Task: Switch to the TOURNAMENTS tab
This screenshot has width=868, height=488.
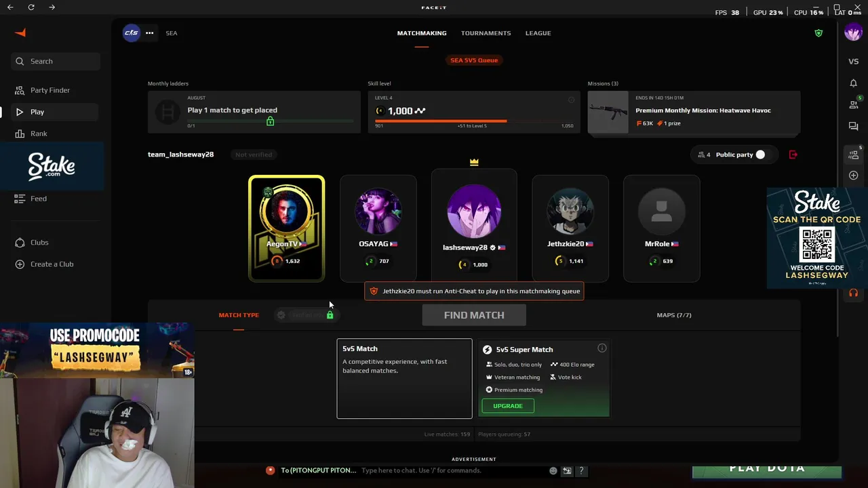Action: (486, 33)
